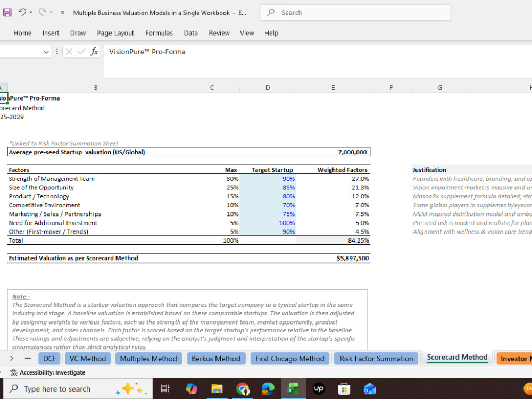The image size is (532, 399).
Task: Select column E header
Action: pos(333,88)
